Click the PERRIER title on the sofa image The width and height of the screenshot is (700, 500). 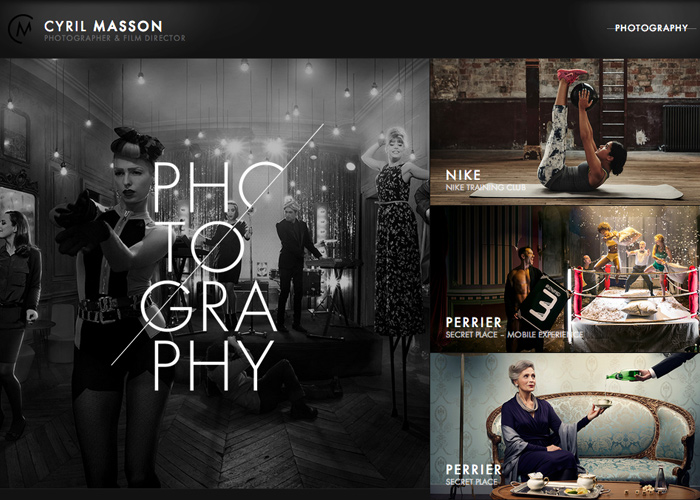click(474, 470)
